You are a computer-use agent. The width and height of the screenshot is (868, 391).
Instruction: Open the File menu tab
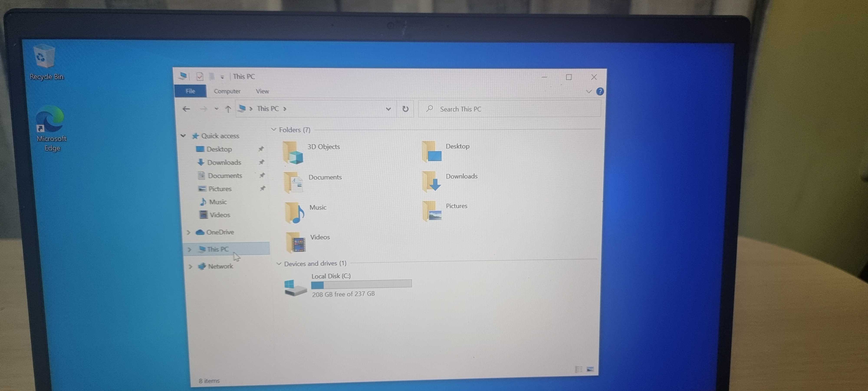tap(190, 91)
